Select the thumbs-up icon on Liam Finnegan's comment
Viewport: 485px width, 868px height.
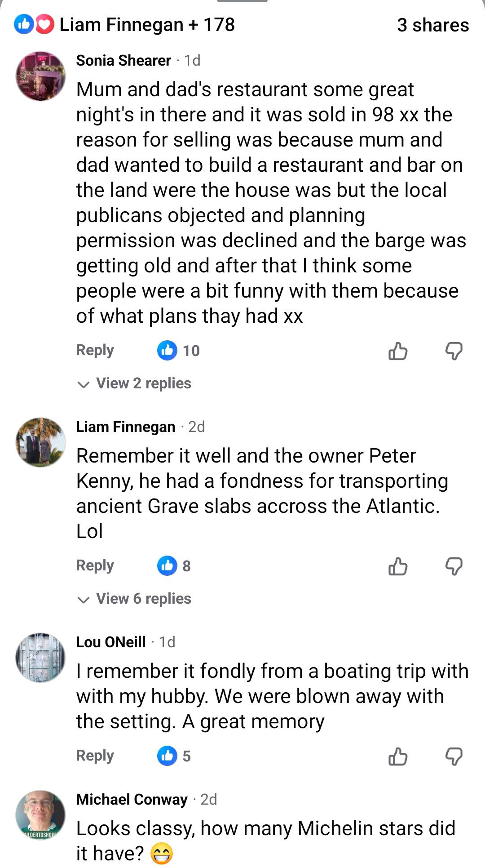click(399, 566)
